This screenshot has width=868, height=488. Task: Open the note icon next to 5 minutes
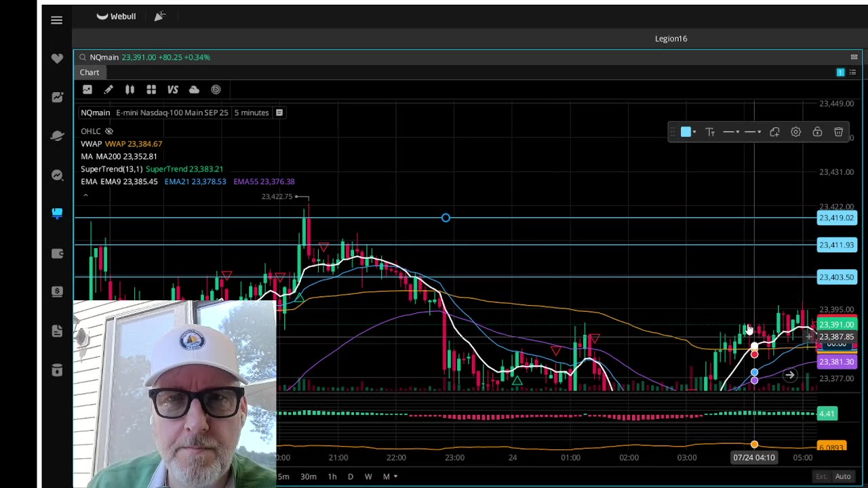pos(279,113)
